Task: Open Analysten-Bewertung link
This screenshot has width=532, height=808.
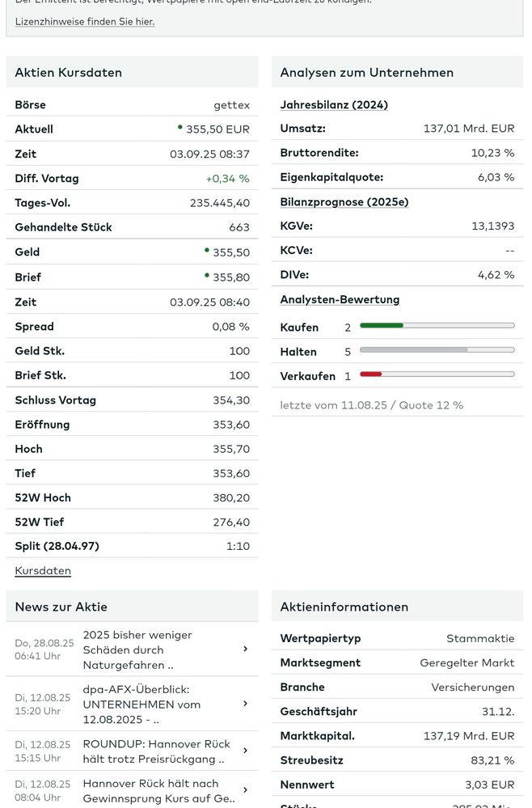Action: (340, 299)
